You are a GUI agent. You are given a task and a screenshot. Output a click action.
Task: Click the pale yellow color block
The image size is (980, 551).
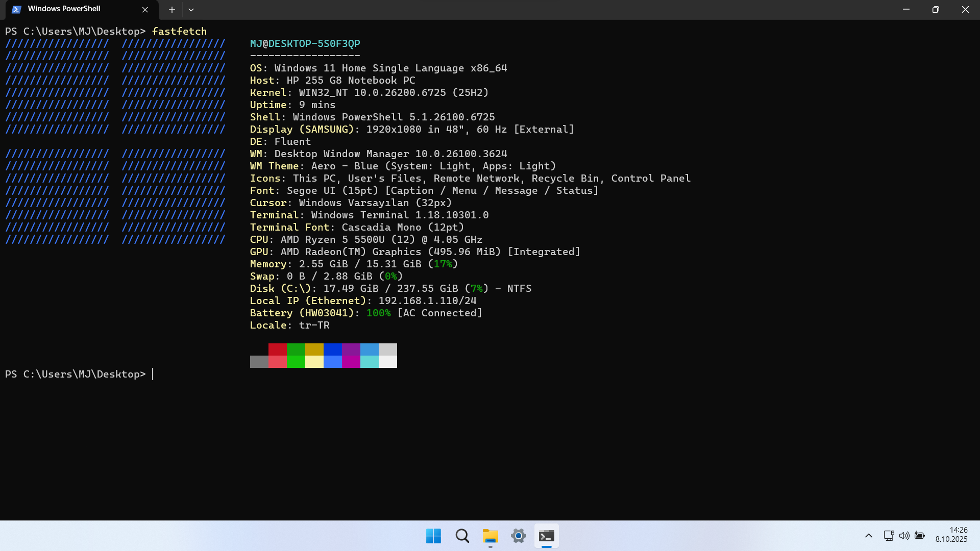click(314, 362)
